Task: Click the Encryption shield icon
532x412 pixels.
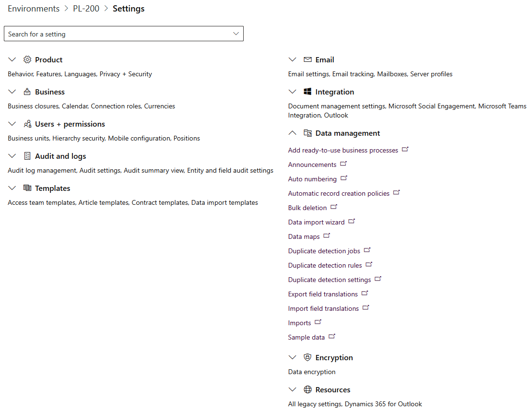Action: [307, 357]
